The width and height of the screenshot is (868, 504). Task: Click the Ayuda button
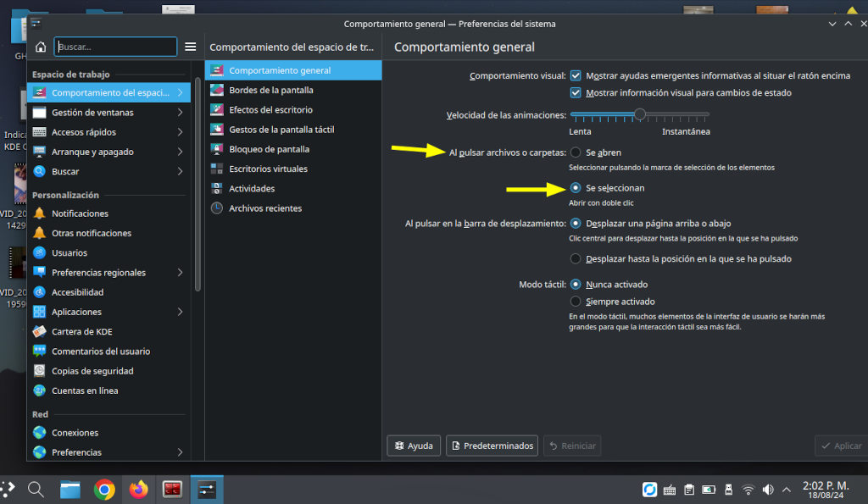coord(414,446)
